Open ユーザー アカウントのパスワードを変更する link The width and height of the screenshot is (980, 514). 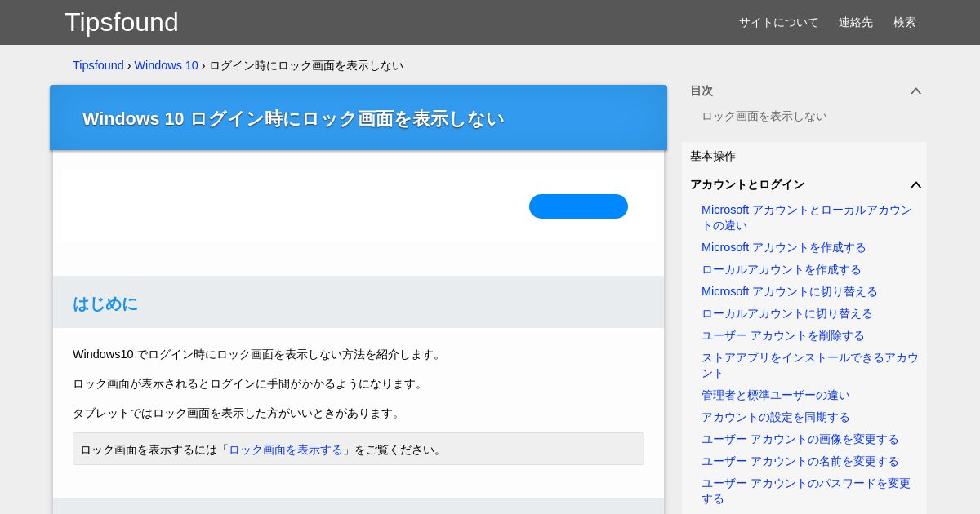click(806, 490)
